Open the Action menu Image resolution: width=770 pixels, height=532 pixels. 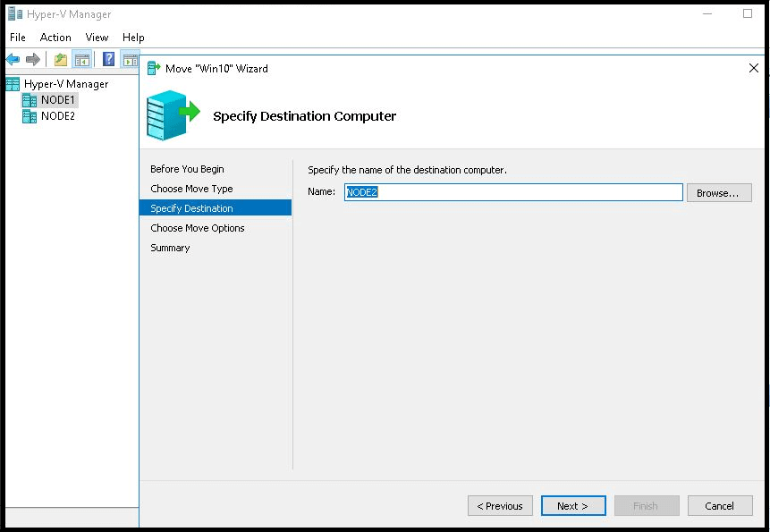(55, 38)
